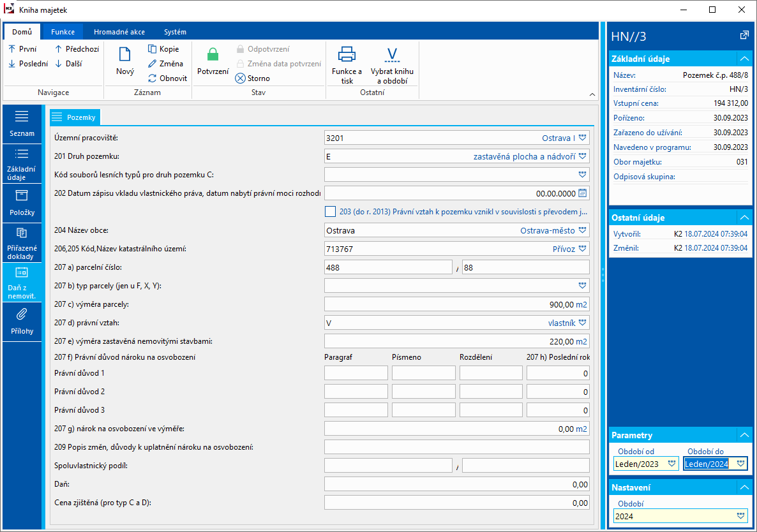Open Přiřazené doklady sidebar item
The image size is (757, 532).
[22, 242]
